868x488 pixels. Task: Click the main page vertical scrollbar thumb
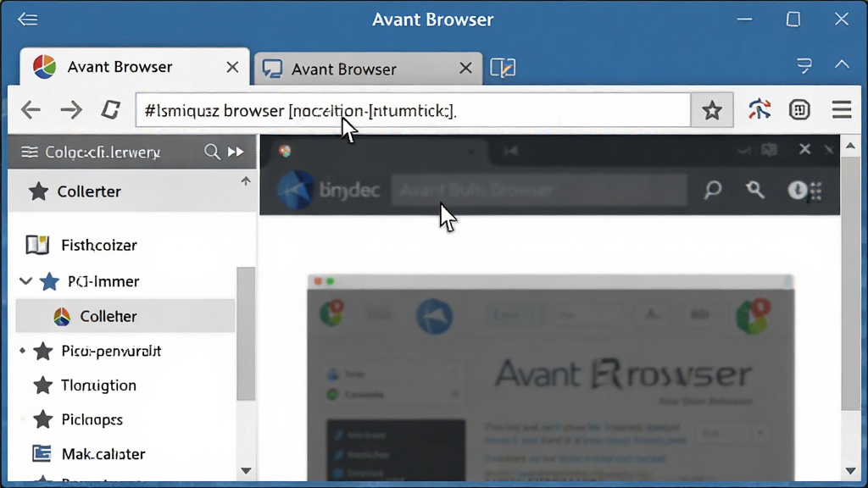(x=850, y=284)
